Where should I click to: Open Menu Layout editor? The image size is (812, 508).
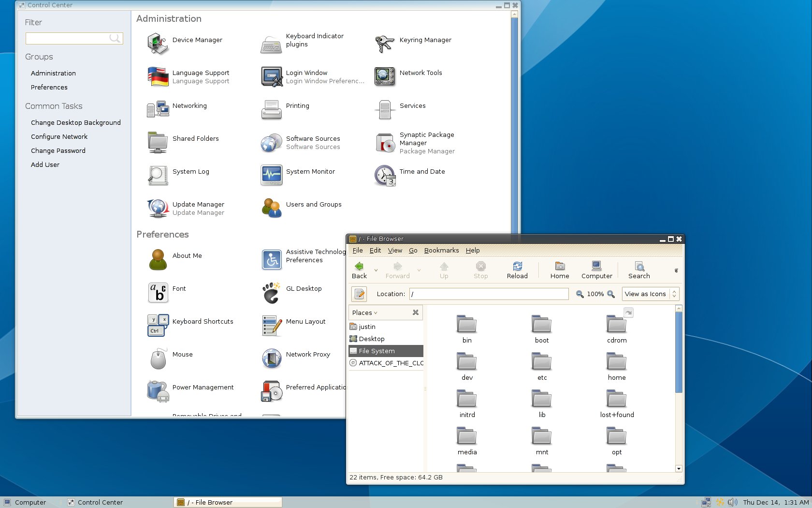tap(293, 325)
